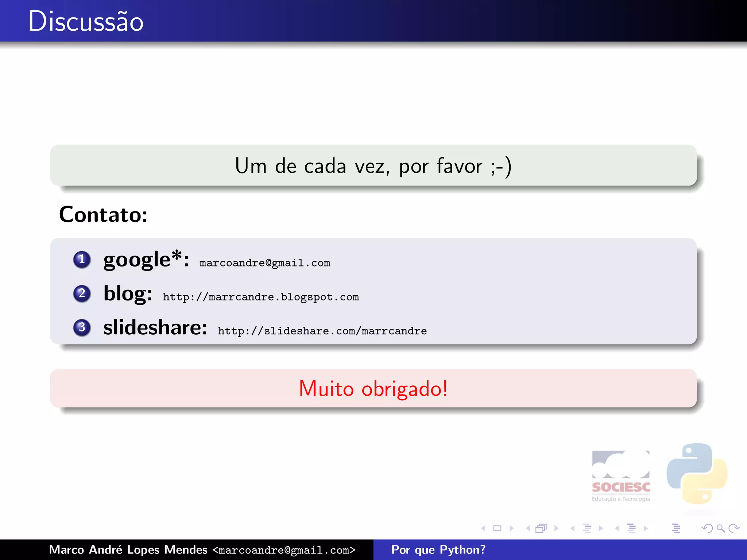This screenshot has width=747, height=560.
Task: Click the footer email marcoandre@gmail.com
Action: (284, 550)
